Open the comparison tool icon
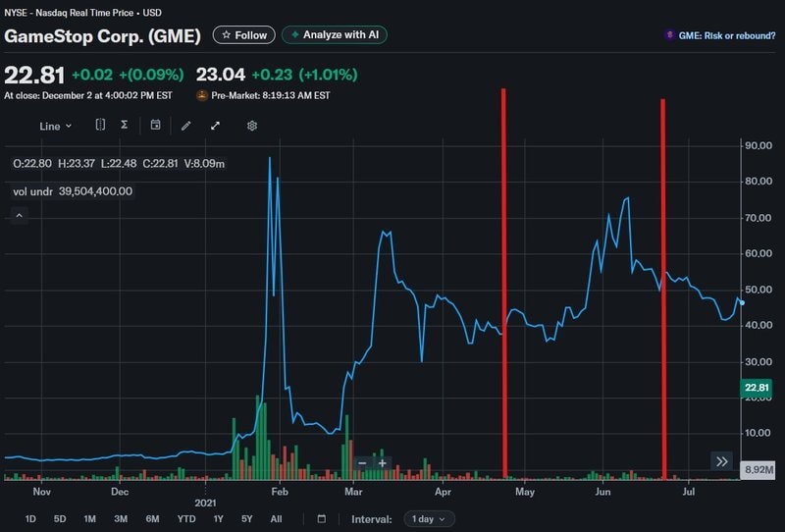The width and height of the screenshot is (785, 532). click(100, 126)
